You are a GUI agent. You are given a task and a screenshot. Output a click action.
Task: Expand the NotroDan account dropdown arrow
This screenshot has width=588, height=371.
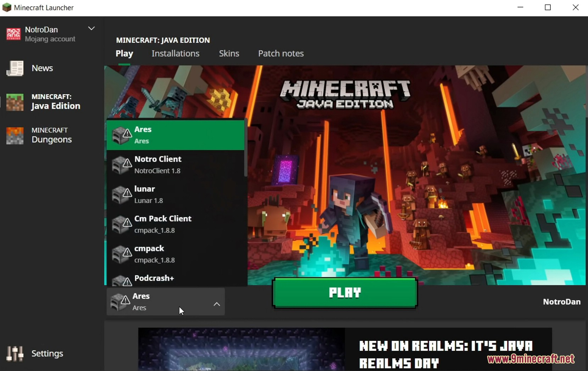(91, 28)
